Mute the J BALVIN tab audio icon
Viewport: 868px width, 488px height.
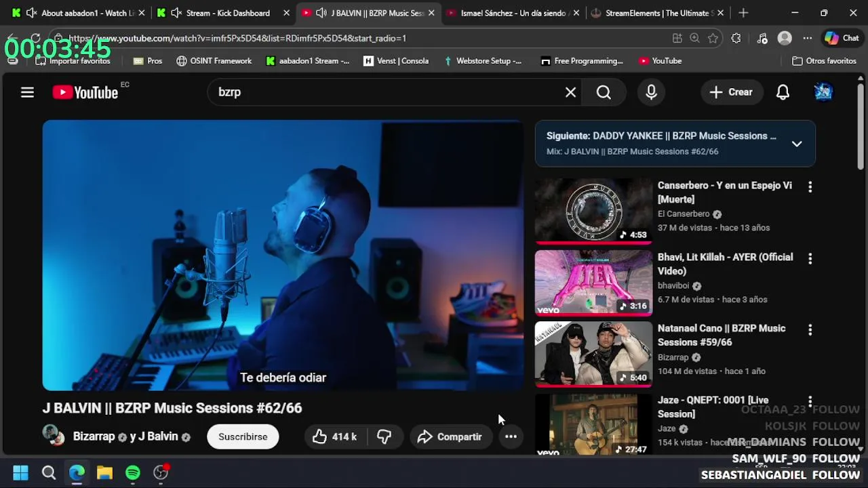tap(321, 13)
